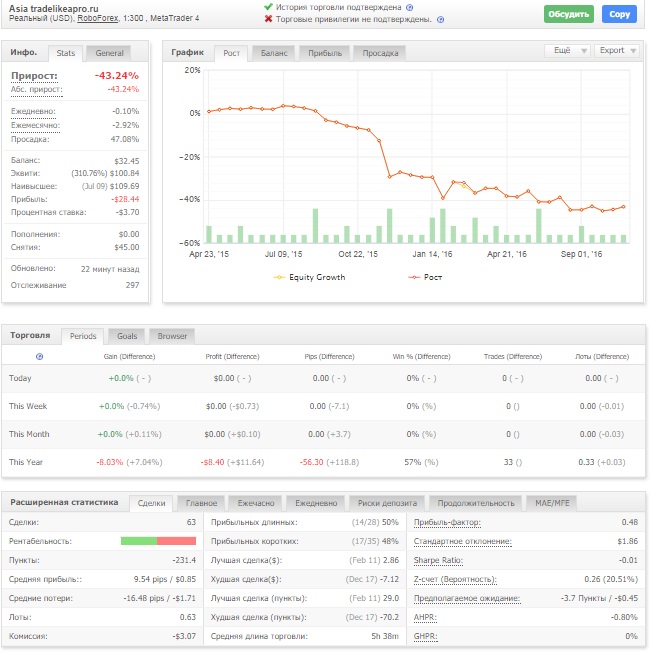Click the help icon beside trading history verified
This screenshot has width=653, height=652.
click(x=409, y=7)
